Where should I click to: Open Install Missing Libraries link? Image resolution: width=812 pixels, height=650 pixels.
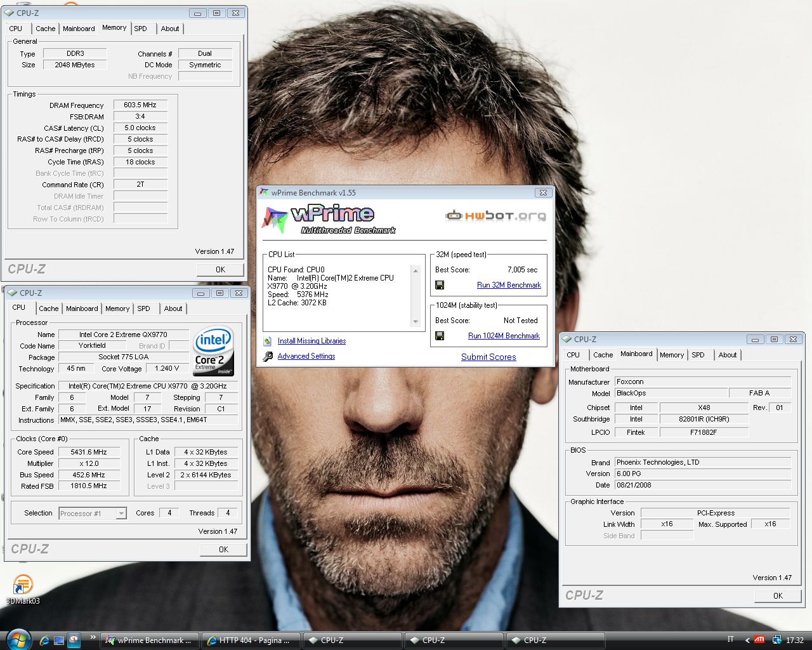point(311,341)
